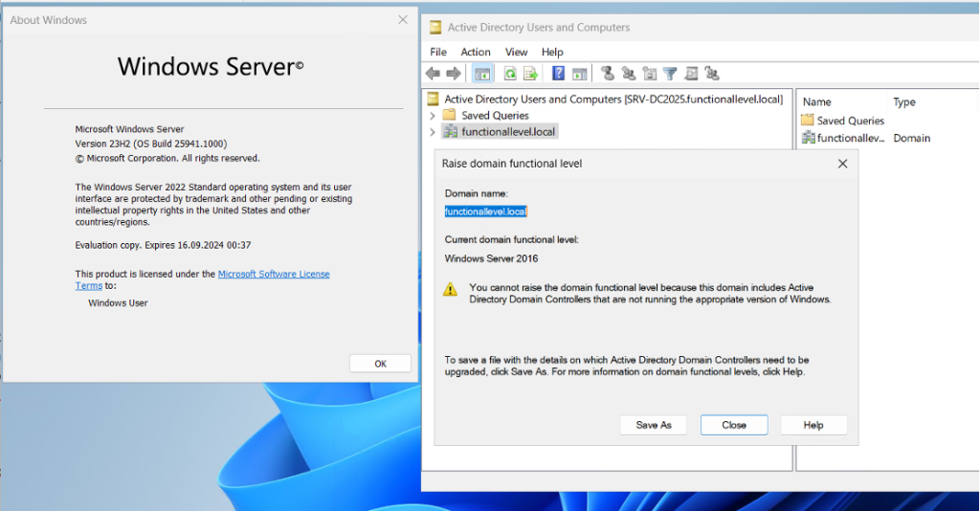980x511 pixels.
Task: Click the create new group toolbar icon
Action: 628,74
